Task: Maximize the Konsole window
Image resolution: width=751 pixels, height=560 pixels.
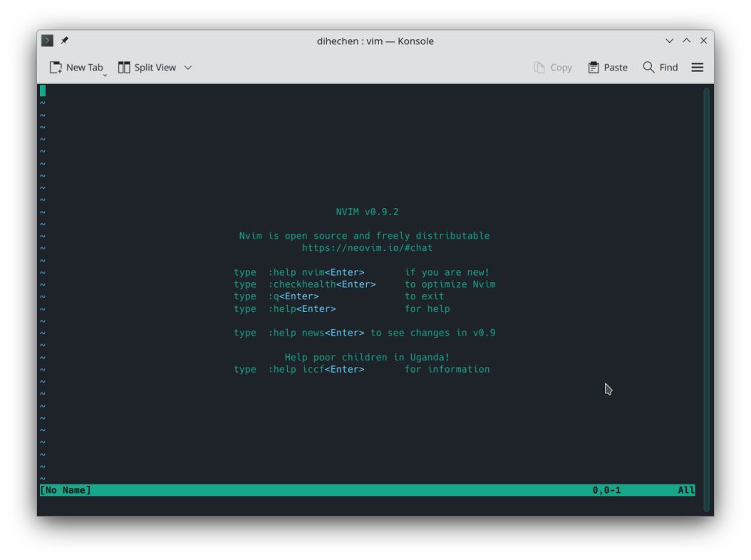Action: (x=686, y=41)
